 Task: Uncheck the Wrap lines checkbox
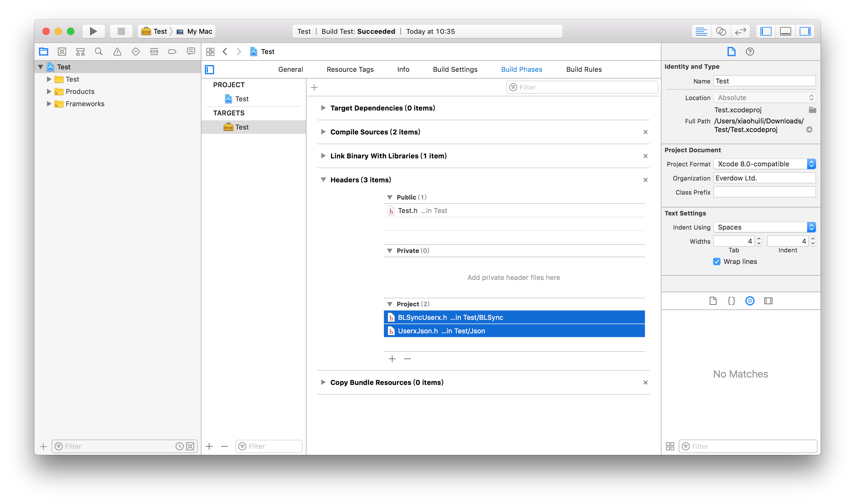[x=717, y=262]
